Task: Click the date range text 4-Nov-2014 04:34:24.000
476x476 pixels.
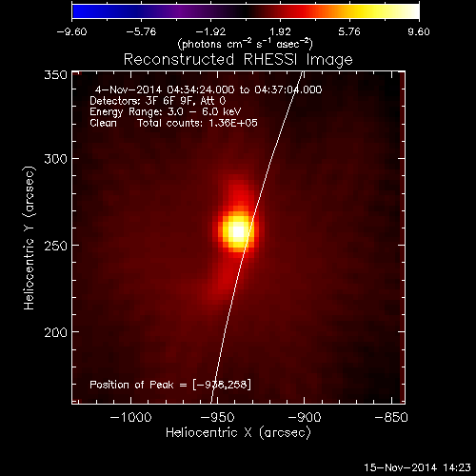Action: coord(165,89)
